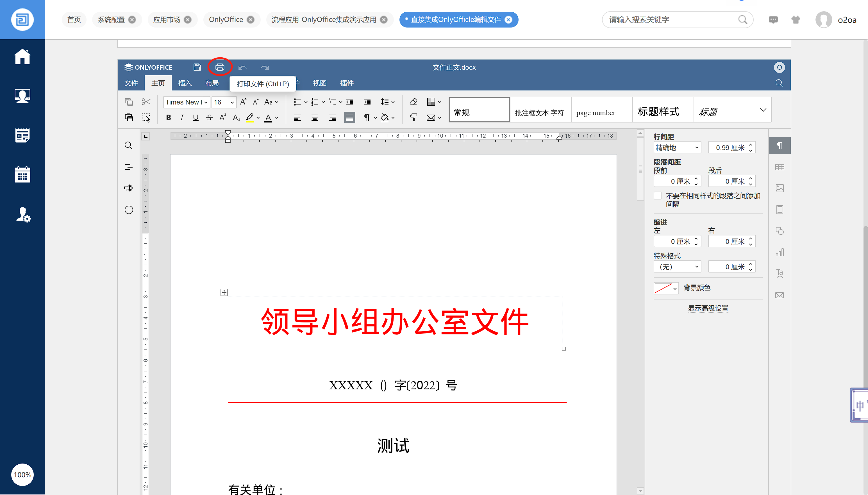Image resolution: width=868 pixels, height=495 pixels.
Task: Toggle justified paragraph alignment
Action: 349,118
